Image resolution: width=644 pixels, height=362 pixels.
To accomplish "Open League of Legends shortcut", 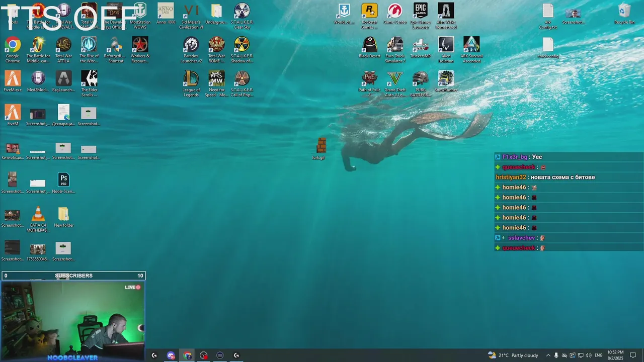I will [x=191, y=83].
